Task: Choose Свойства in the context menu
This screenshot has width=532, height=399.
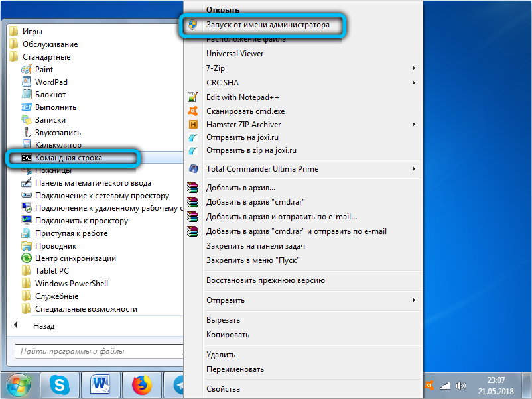Action: tap(223, 389)
